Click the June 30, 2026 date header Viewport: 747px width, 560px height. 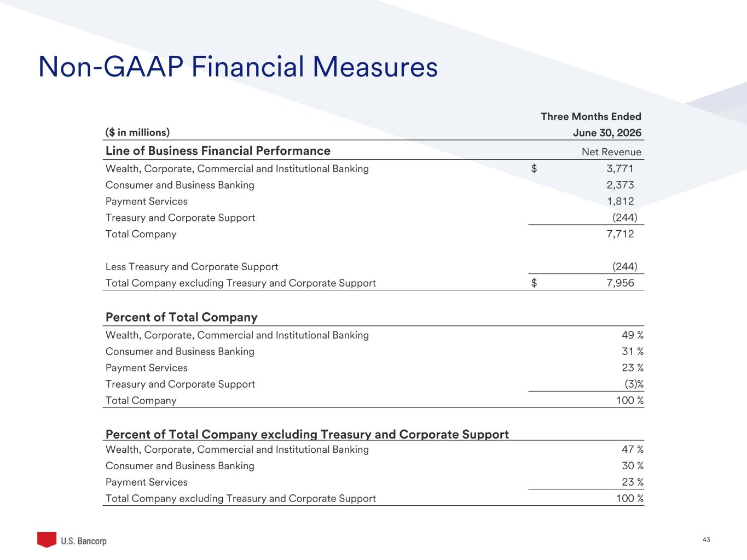coord(607,133)
